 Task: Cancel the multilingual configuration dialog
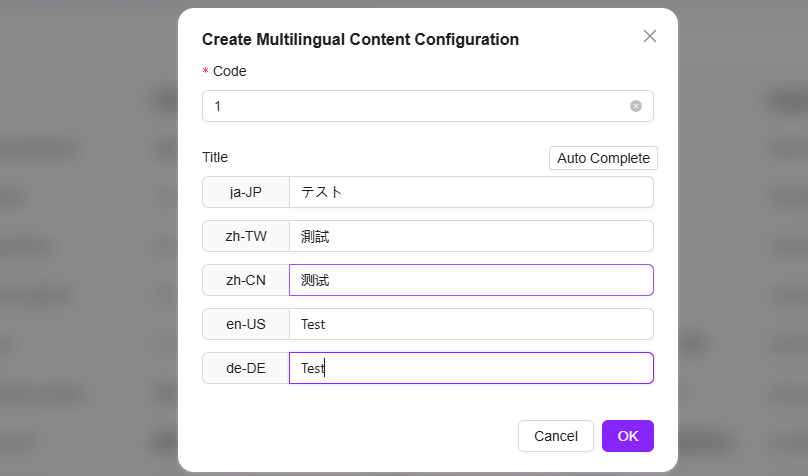click(x=556, y=436)
